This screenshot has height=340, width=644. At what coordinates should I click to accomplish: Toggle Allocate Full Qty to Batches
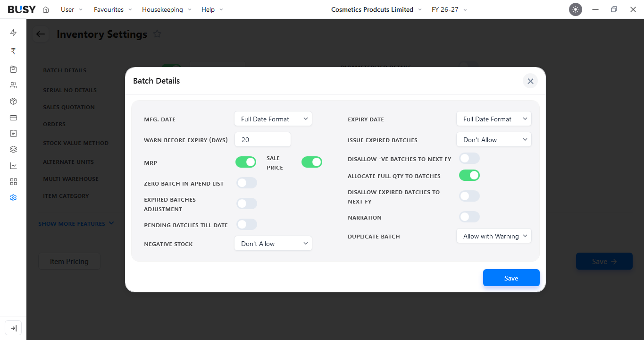pos(469,176)
